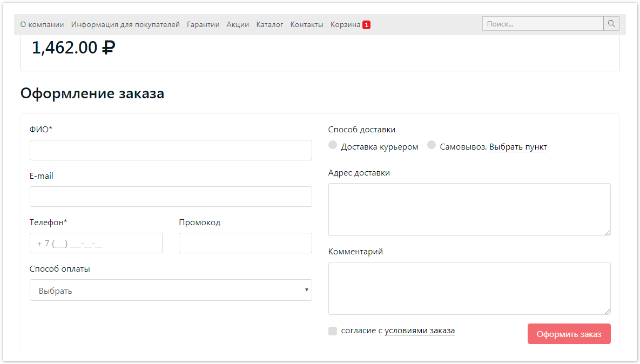Viewport: 640px width, 364px height.
Task: Click the search magnifier icon
Action: click(x=611, y=24)
